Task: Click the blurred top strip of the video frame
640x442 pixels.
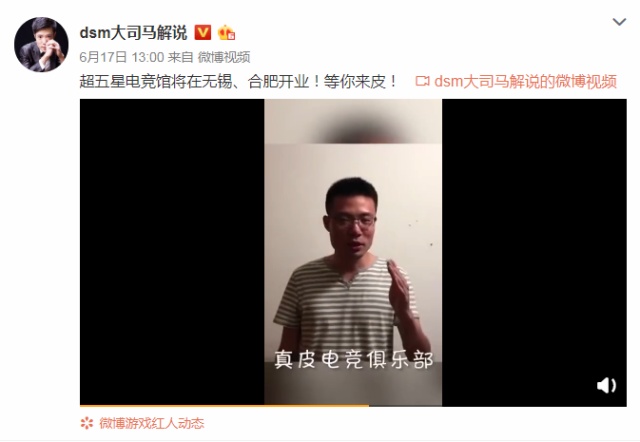Action: pos(353,121)
